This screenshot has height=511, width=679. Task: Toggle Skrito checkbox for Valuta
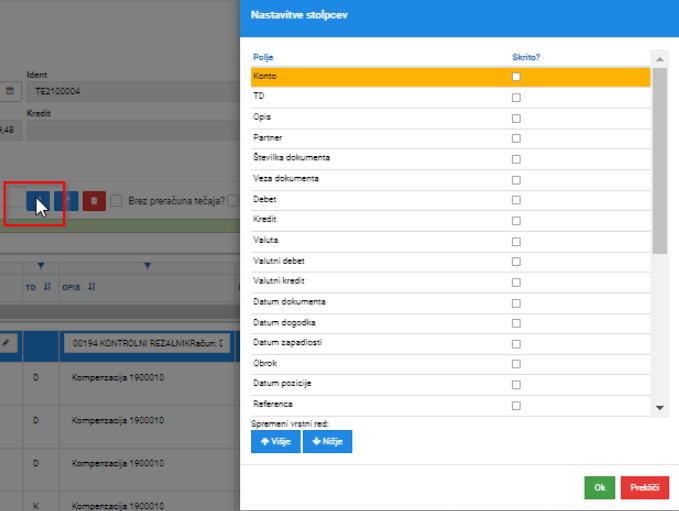pos(516,241)
